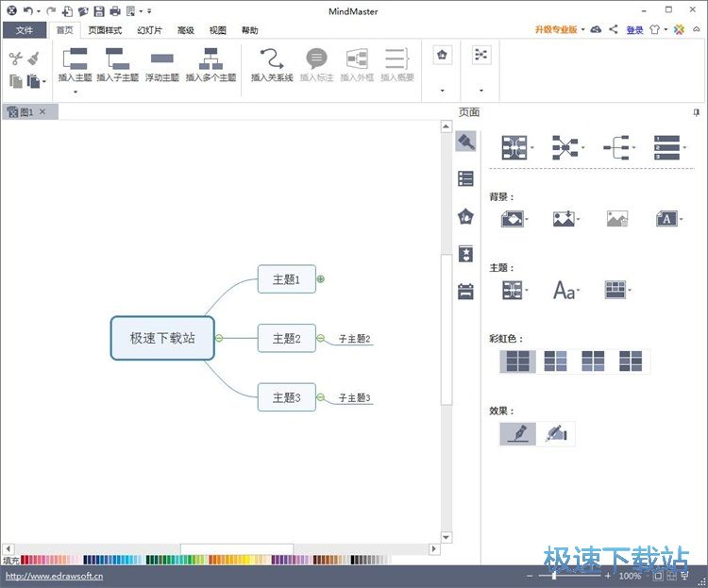Open the outline list sidebar icon
Screen dimensions: 708x588
point(465,178)
